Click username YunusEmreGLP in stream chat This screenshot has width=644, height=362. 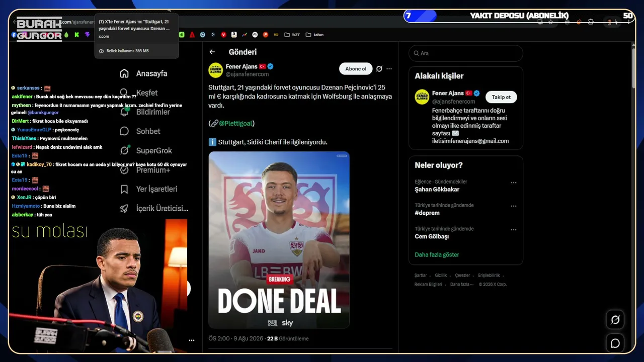click(x=34, y=130)
